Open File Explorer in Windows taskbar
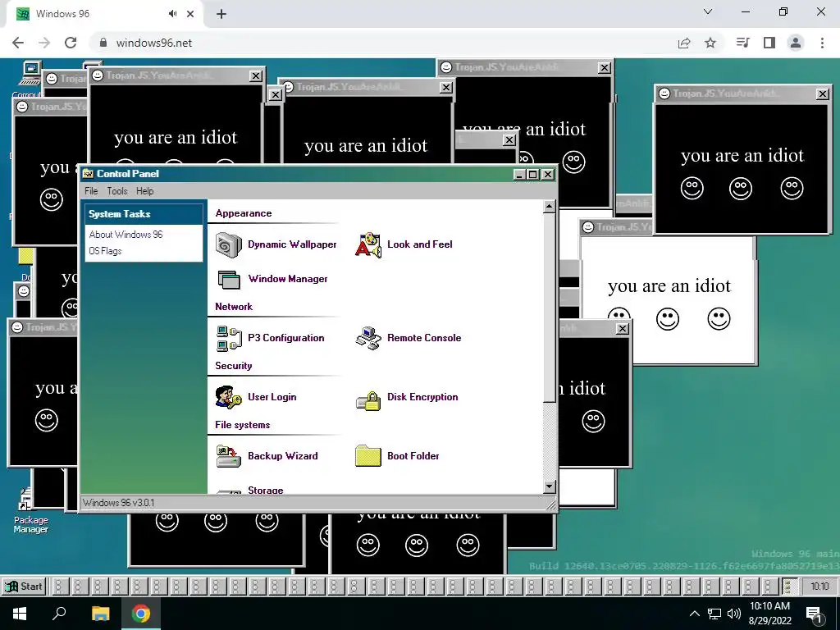Screen dimensions: 840x630 tap(100, 614)
